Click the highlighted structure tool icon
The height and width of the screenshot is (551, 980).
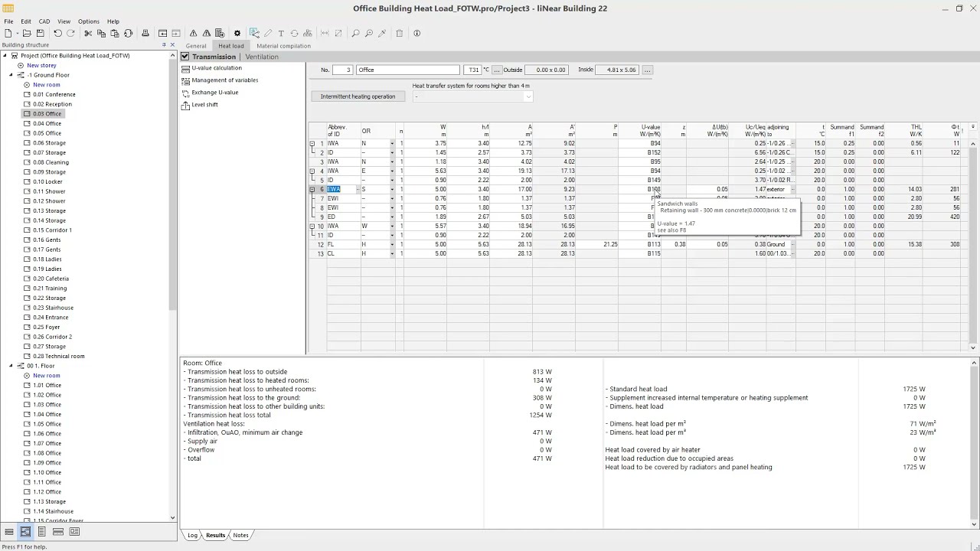point(254,33)
